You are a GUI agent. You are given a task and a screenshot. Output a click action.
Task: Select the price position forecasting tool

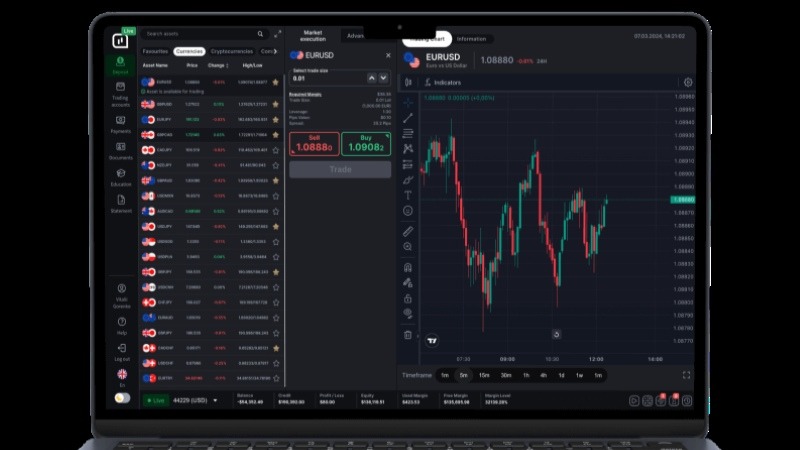[x=408, y=164]
